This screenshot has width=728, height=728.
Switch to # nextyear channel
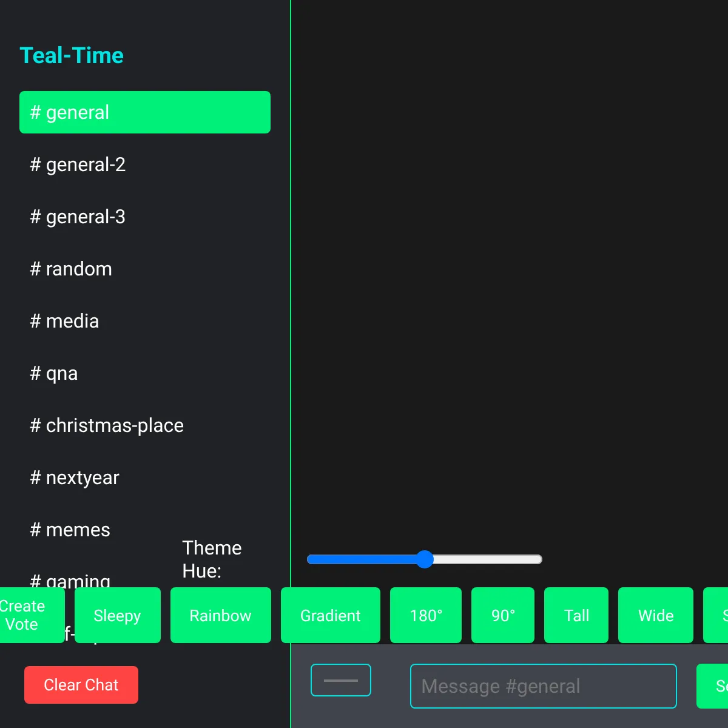pos(145,477)
